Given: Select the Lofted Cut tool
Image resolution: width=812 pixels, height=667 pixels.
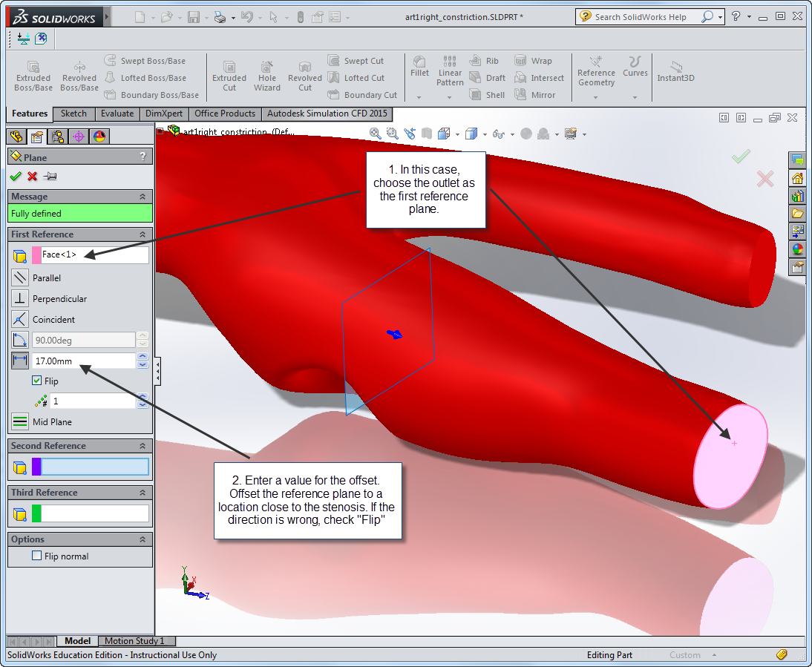Looking at the screenshot, I should [356, 78].
